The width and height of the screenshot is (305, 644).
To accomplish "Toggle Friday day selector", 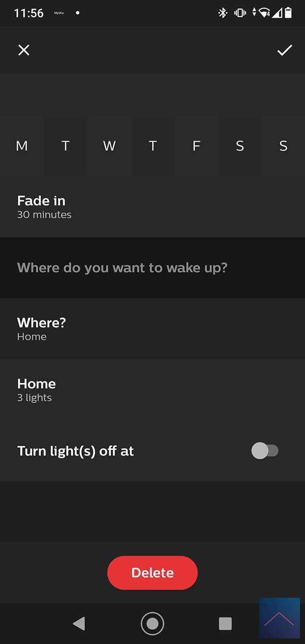I will 196,146.
